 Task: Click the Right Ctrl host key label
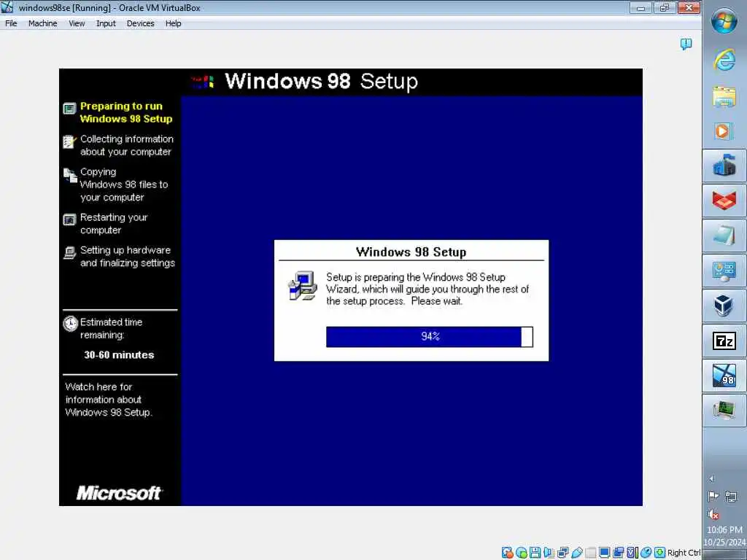[x=684, y=553]
